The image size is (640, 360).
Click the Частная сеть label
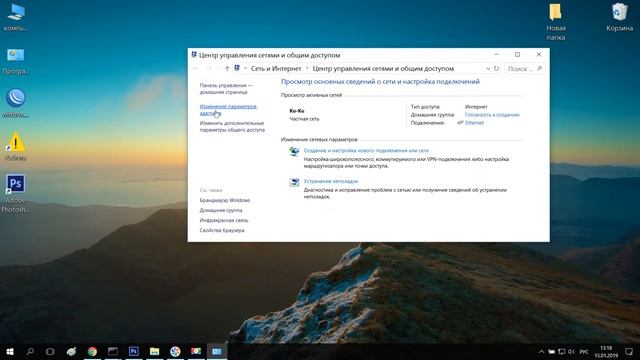[x=304, y=119]
